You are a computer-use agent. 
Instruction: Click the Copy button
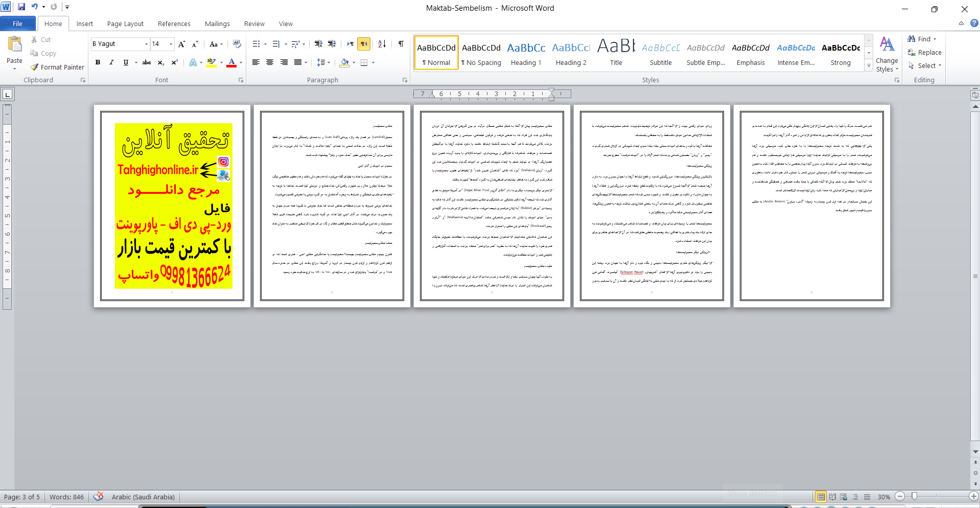coord(43,53)
